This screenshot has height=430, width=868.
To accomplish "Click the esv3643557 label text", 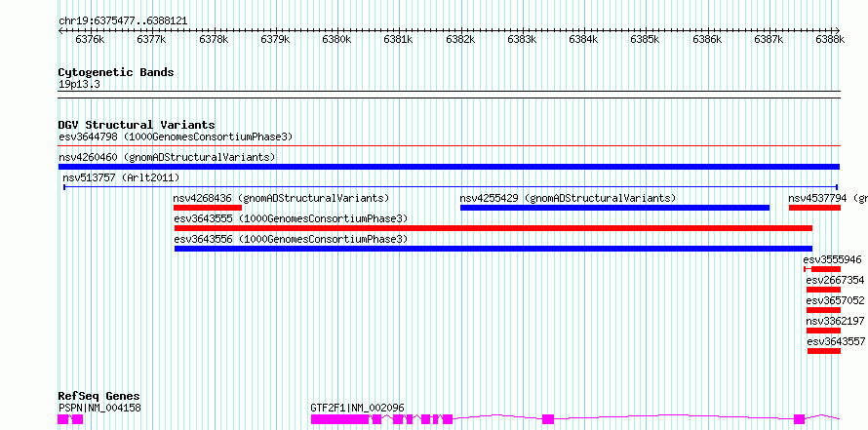I will pyautogui.click(x=836, y=341).
